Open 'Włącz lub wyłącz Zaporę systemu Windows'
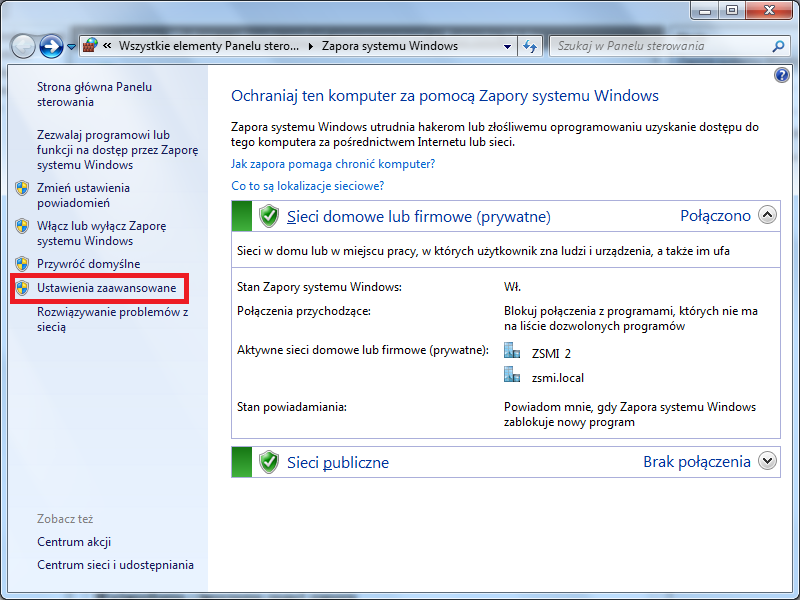Screen dimensions: 800x600 (102, 233)
